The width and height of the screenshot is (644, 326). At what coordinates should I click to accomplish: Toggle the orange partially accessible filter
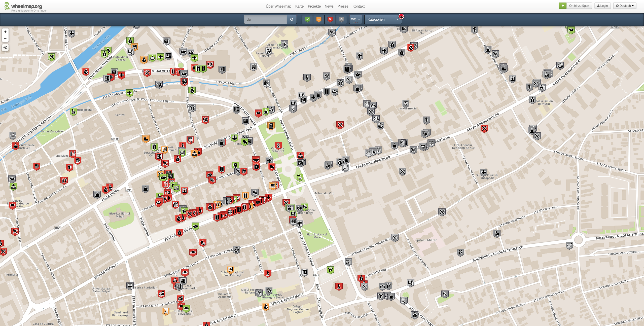coord(319,19)
